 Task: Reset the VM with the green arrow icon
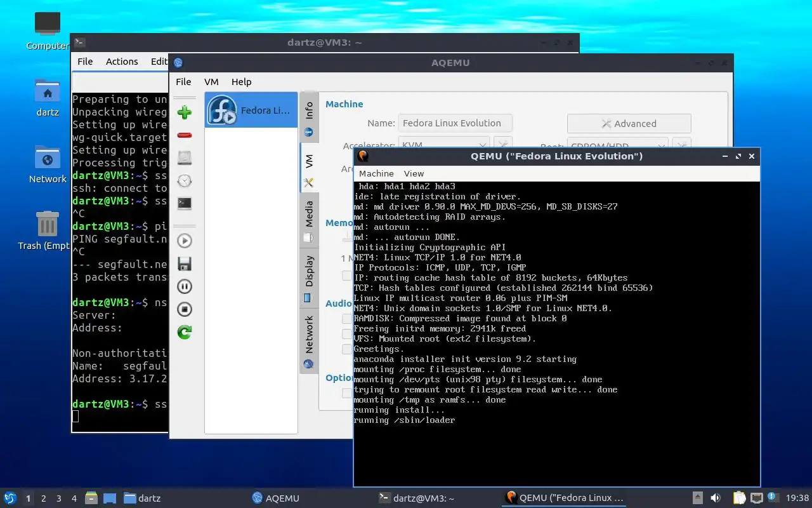point(185,332)
